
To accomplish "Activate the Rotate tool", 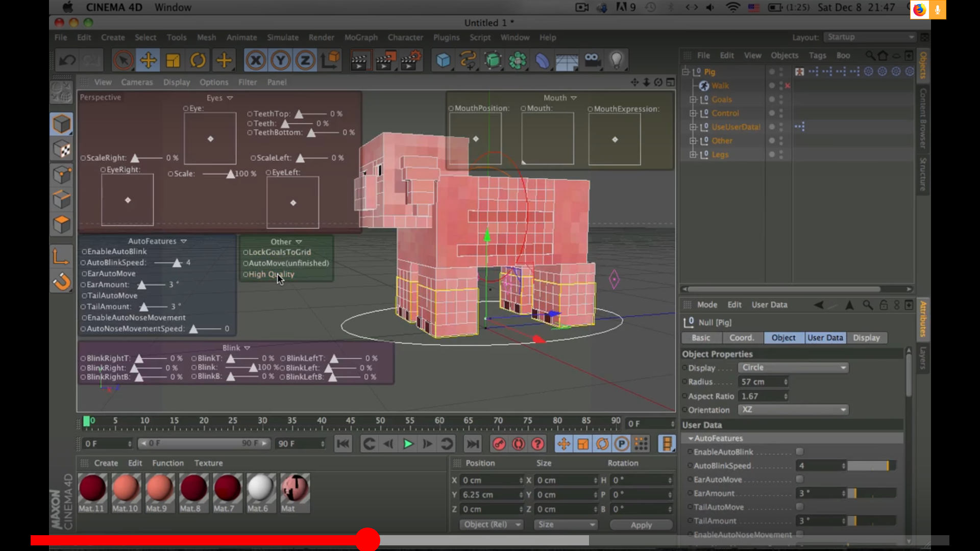I will coord(198,60).
